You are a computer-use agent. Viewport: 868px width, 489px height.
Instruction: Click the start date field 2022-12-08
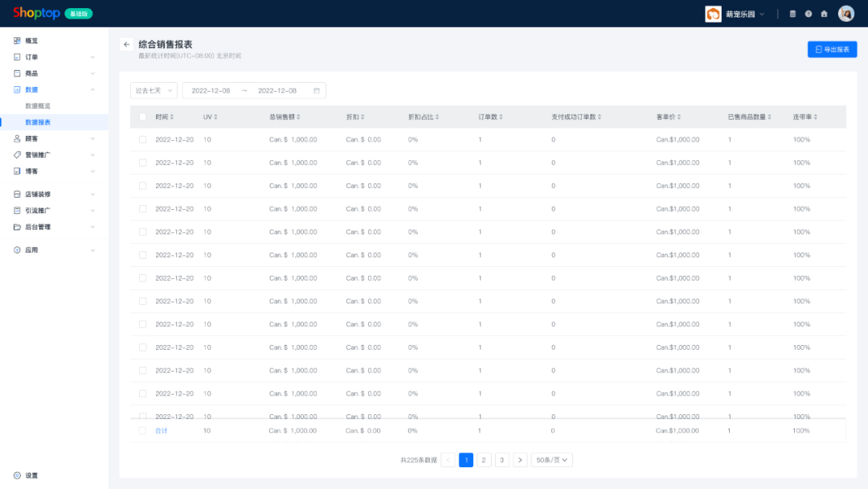click(x=211, y=91)
